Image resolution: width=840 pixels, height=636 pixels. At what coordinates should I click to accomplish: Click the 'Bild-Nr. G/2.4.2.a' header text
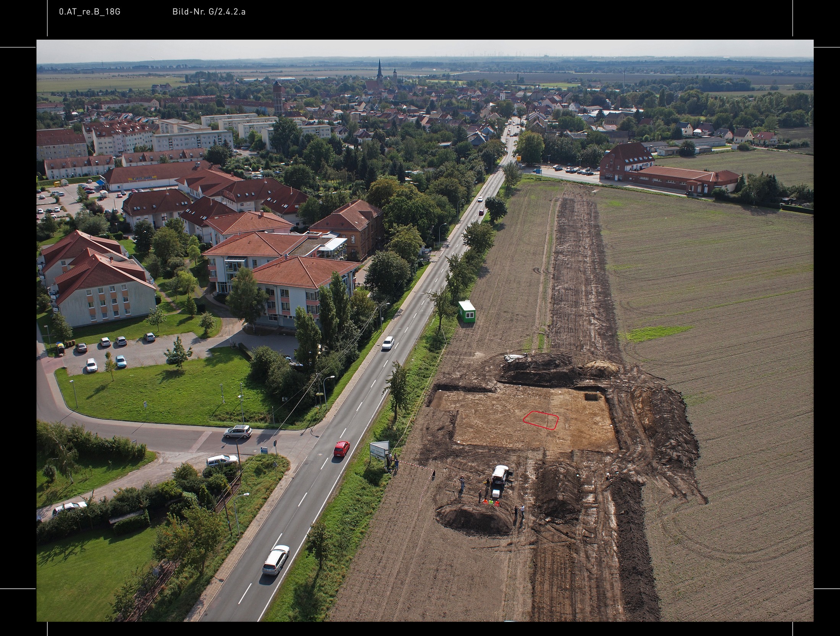click(x=209, y=12)
